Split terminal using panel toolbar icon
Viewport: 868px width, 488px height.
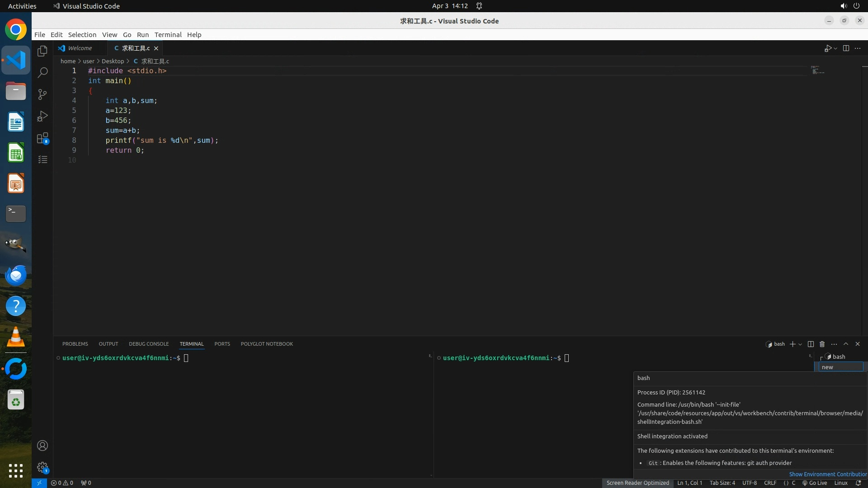coord(811,344)
